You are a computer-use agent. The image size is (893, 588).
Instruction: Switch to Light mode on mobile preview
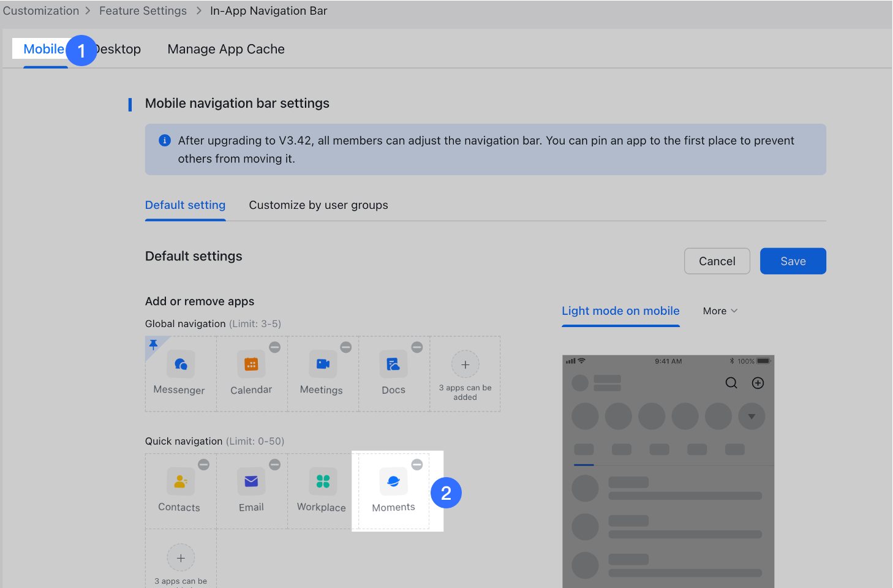tap(620, 311)
